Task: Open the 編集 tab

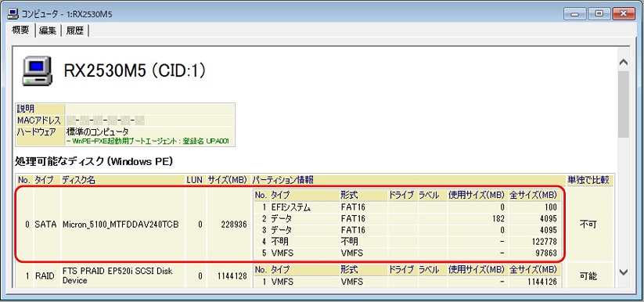Action: pyautogui.click(x=48, y=31)
